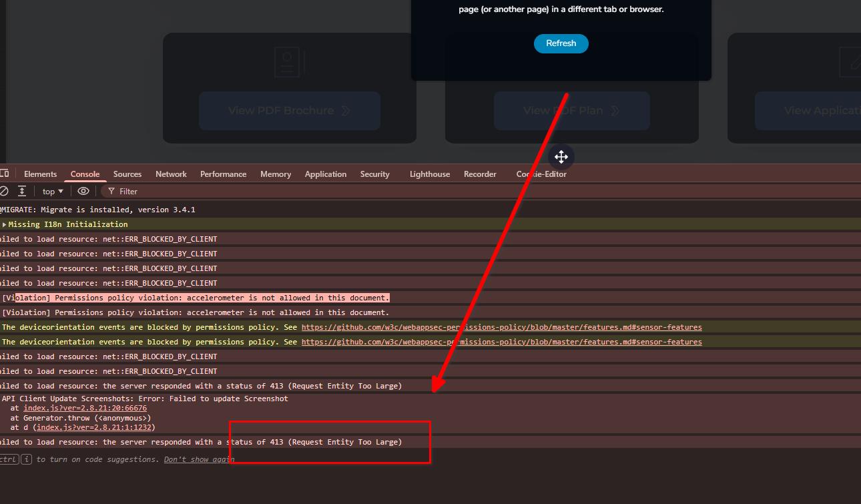
Task: Create a live expression with the eye icon
Action: pyautogui.click(x=83, y=191)
